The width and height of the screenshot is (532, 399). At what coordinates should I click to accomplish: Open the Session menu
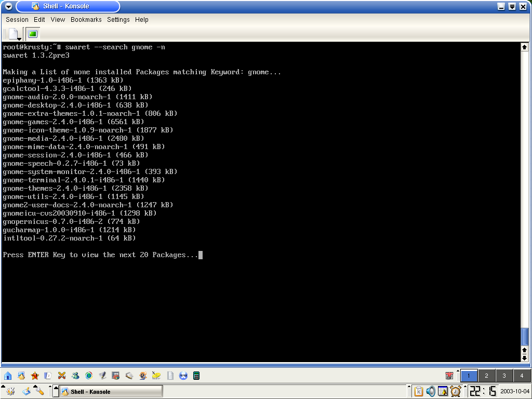(17, 20)
